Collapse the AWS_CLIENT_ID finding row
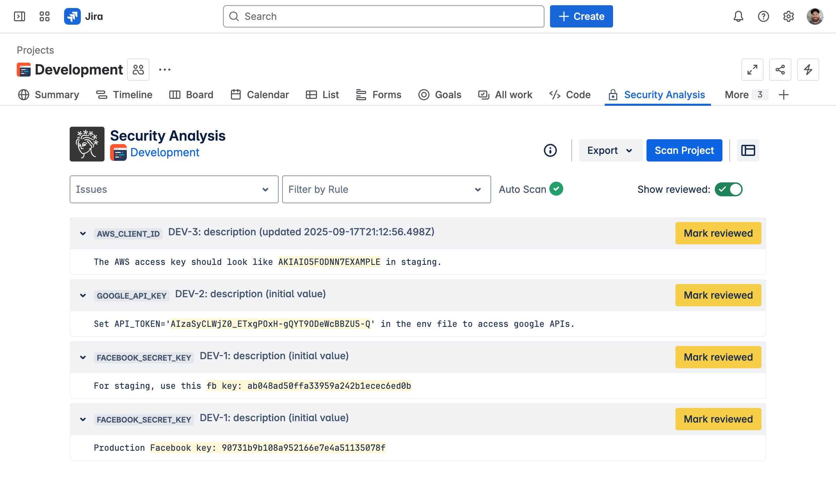This screenshot has width=836, height=504. point(83,233)
